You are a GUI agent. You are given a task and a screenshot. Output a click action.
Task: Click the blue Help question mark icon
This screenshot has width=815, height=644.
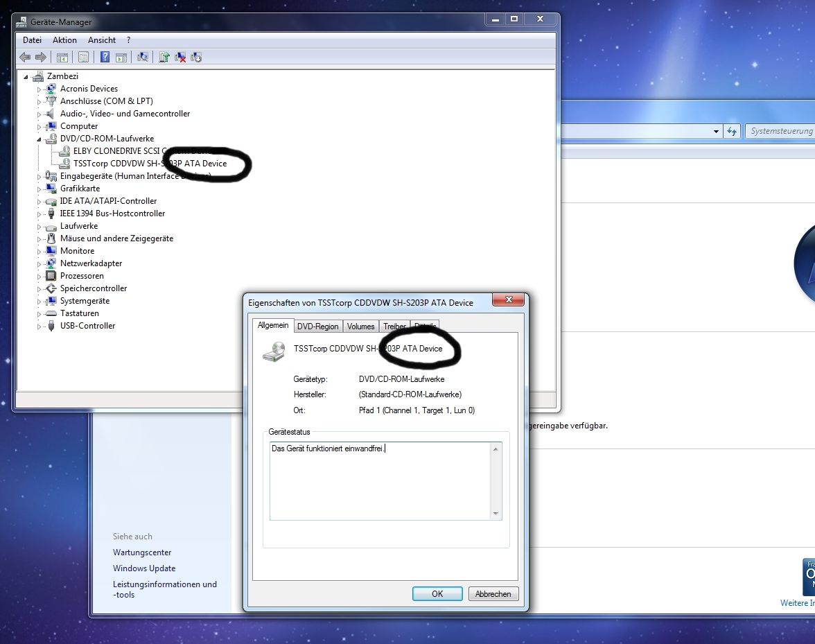click(x=105, y=57)
